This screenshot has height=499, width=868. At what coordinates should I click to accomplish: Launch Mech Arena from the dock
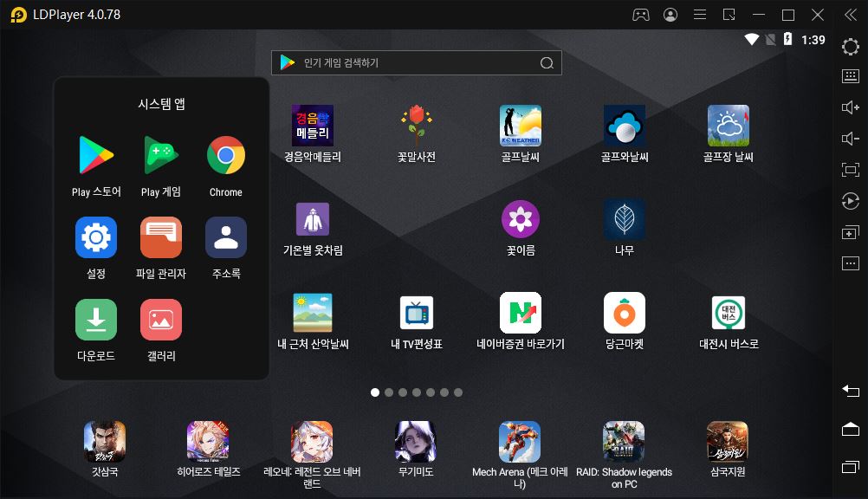click(519, 440)
